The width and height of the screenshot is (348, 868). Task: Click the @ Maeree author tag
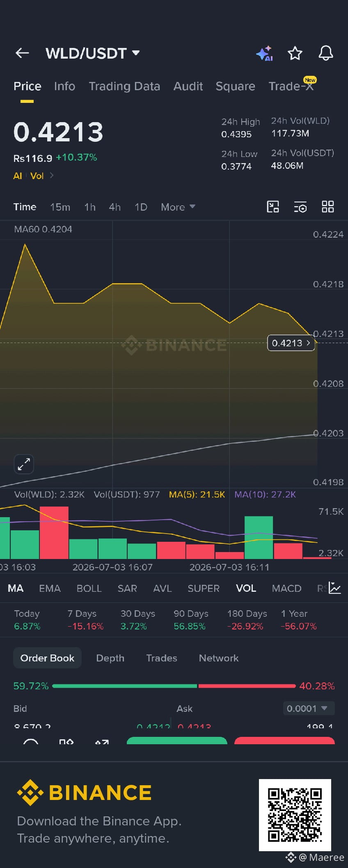point(315,857)
